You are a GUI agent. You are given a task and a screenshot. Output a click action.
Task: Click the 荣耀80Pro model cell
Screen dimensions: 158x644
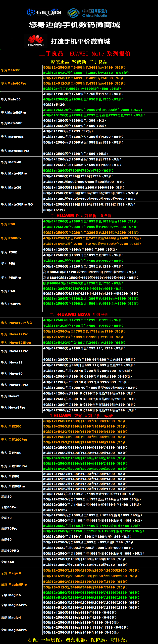21,508
